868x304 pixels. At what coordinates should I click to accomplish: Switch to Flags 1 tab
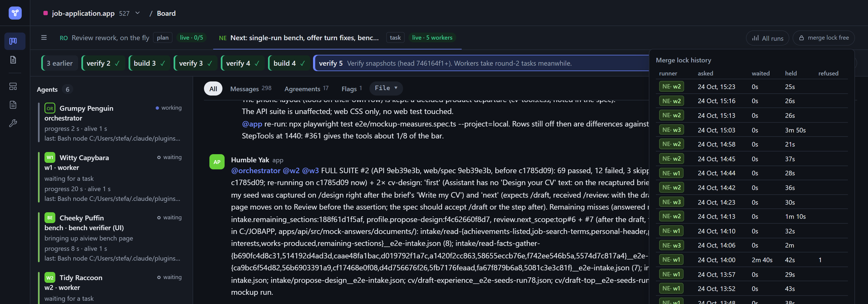coord(352,89)
